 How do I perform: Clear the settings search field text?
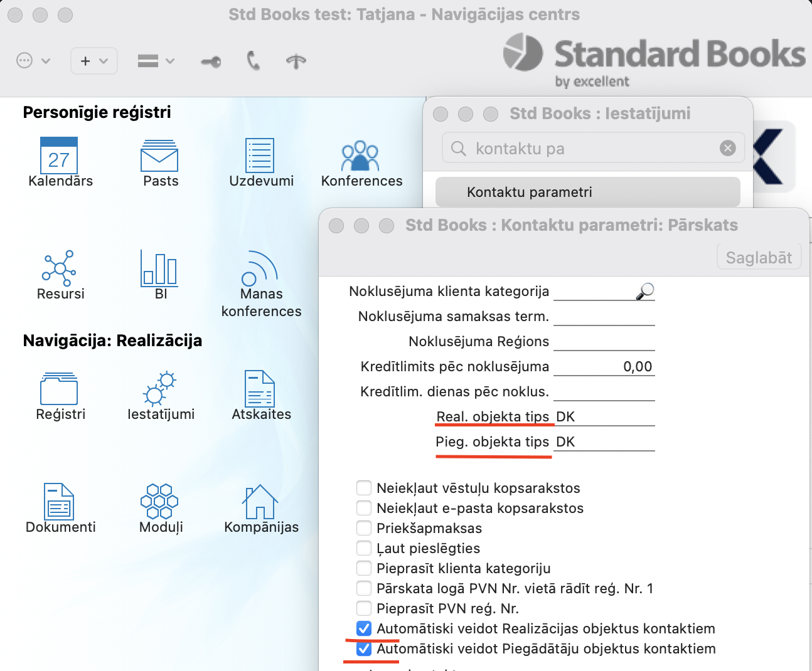[727, 148]
